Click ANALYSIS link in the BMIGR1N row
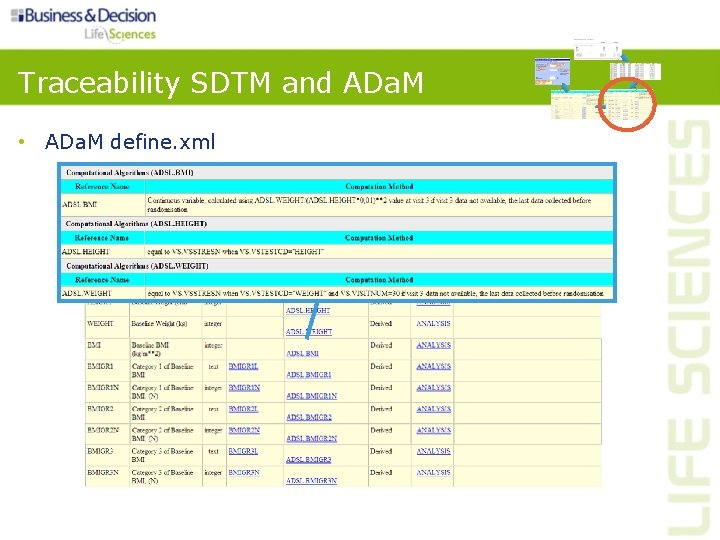Viewport: 720px width, 540px height. [x=433, y=388]
